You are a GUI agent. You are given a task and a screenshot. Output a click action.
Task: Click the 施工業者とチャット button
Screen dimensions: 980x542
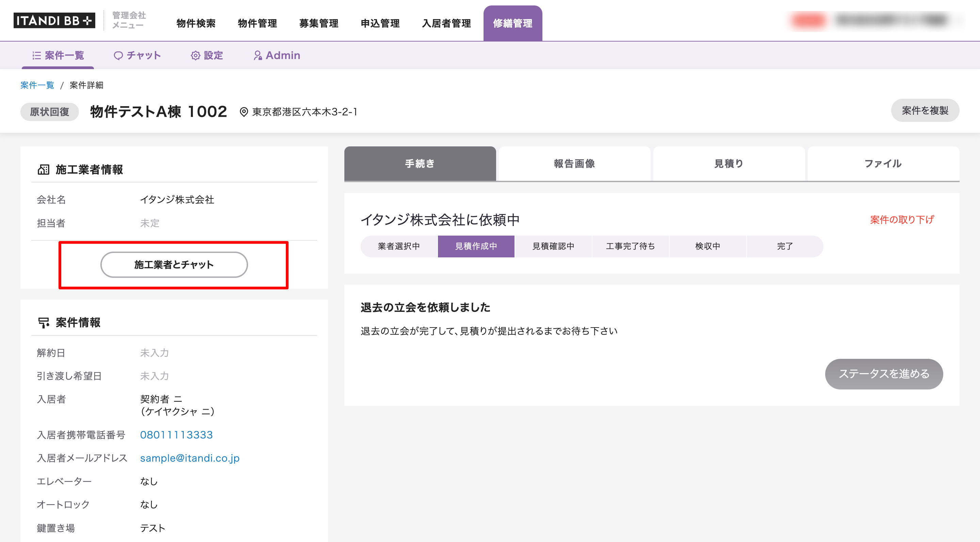(x=174, y=265)
